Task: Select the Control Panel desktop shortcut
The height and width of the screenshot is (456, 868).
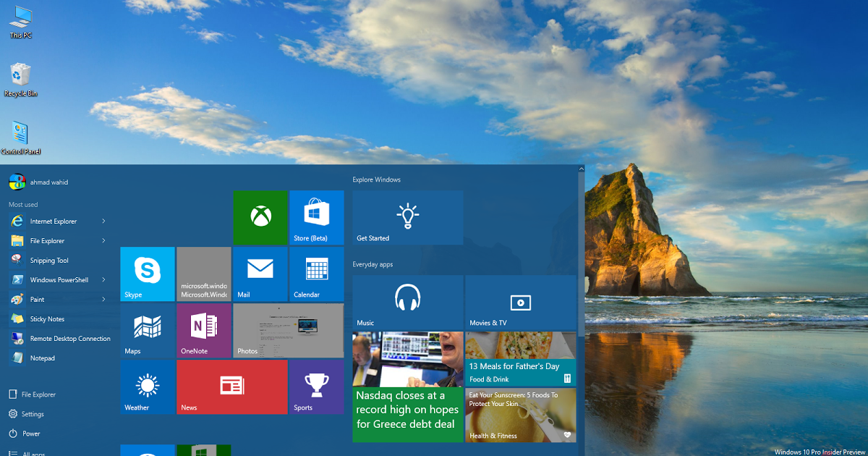Action: 20,138
